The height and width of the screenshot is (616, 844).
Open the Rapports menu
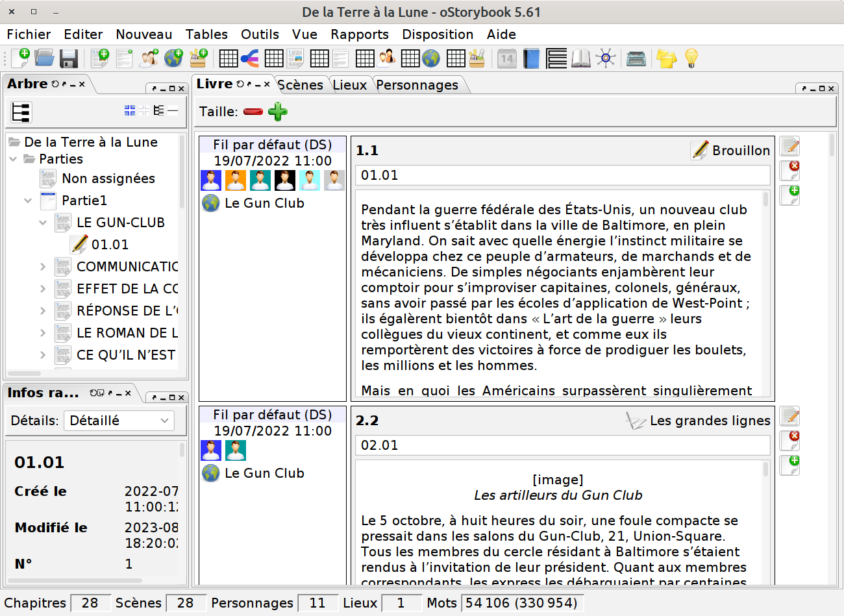tap(360, 34)
